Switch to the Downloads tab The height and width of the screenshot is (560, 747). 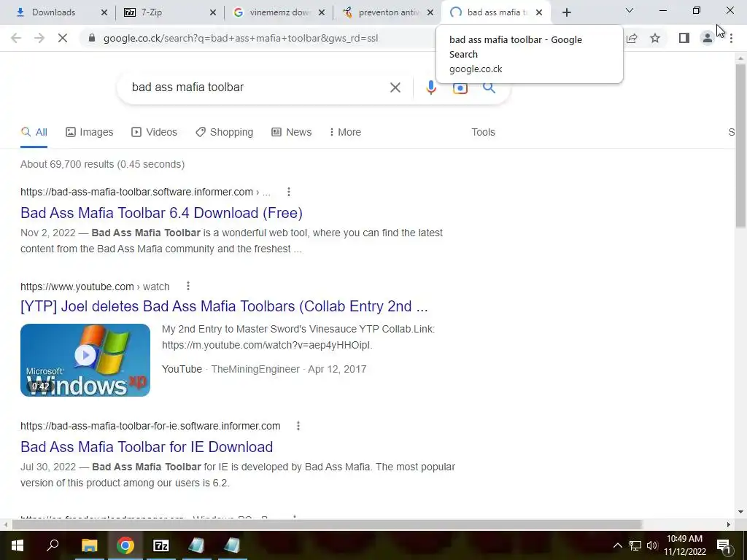point(53,12)
